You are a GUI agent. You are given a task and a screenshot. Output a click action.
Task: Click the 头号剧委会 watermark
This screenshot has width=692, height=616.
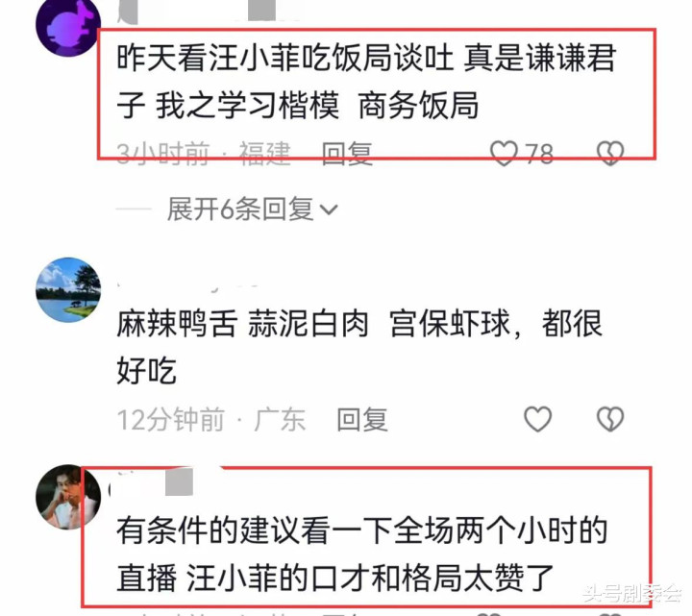pyautogui.click(x=632, y=593)
